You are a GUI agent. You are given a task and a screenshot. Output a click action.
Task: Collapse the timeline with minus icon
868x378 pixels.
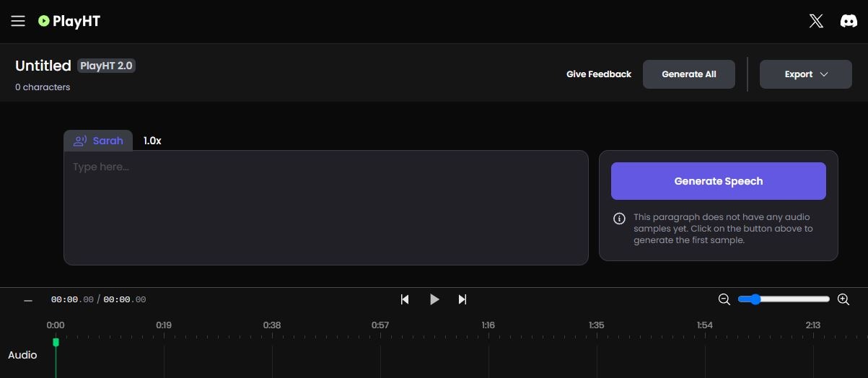pos(28,300)
